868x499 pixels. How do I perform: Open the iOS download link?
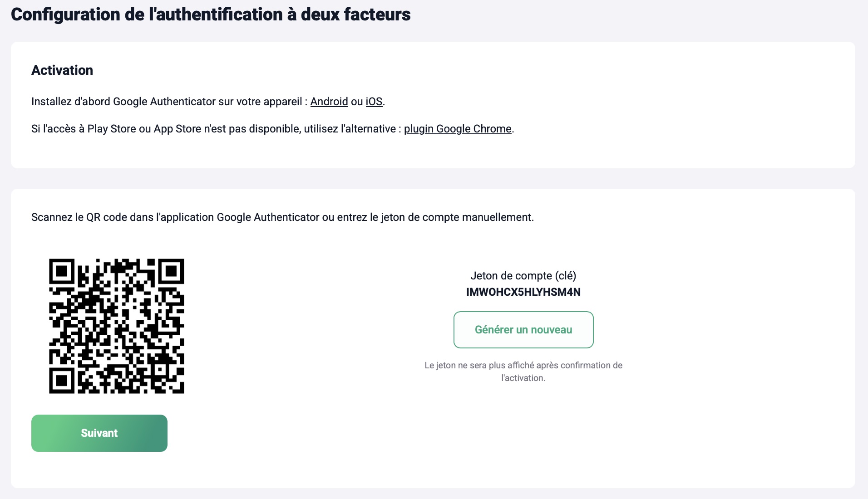(374, 102)
